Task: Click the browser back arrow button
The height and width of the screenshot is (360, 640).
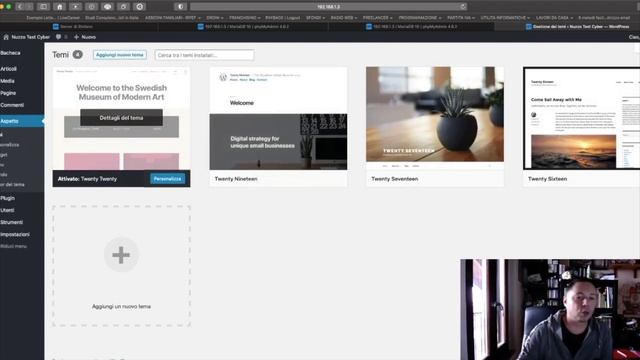Action: 20,7
